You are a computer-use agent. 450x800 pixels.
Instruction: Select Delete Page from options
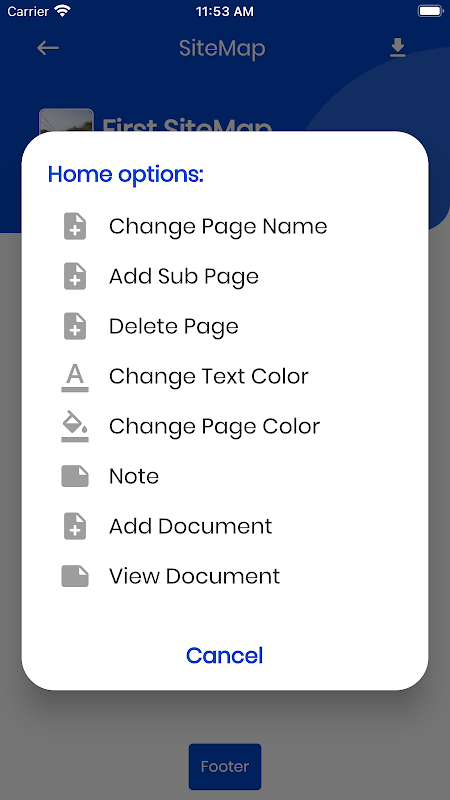pyautogui.click(x=173, y=327)
